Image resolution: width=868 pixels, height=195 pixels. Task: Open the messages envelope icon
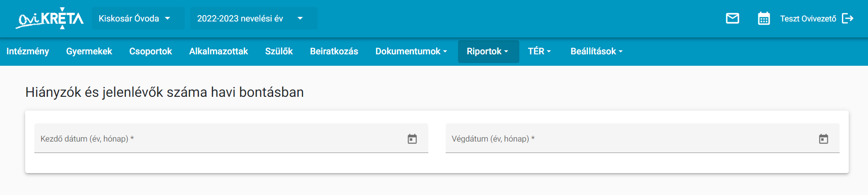pyautogui.click(x=733, y=18)
